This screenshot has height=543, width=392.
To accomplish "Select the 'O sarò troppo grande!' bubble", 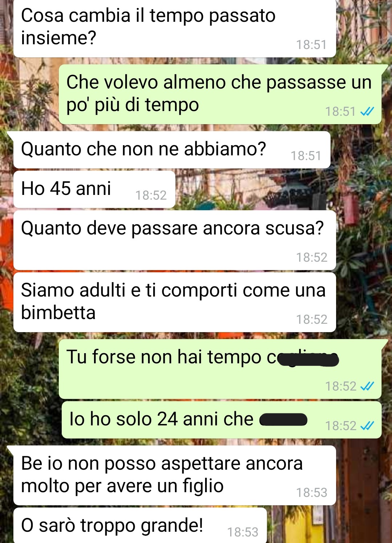I will tap(140, 525).
